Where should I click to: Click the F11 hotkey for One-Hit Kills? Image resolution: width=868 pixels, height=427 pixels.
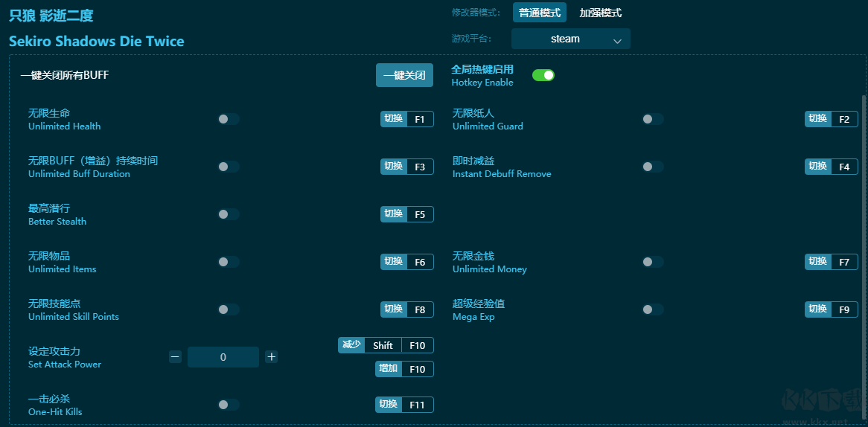[x=405, y=405]
